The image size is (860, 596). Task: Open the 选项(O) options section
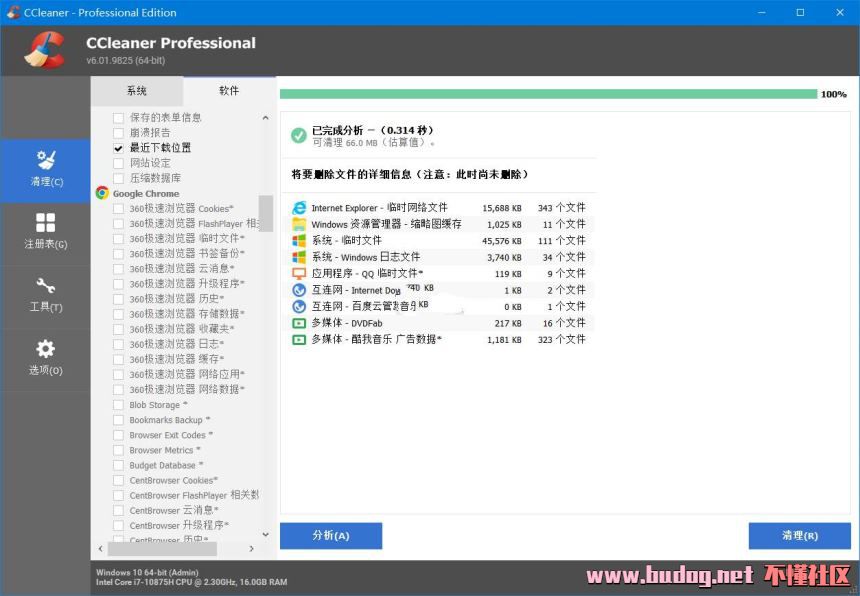tap(46, 359)
